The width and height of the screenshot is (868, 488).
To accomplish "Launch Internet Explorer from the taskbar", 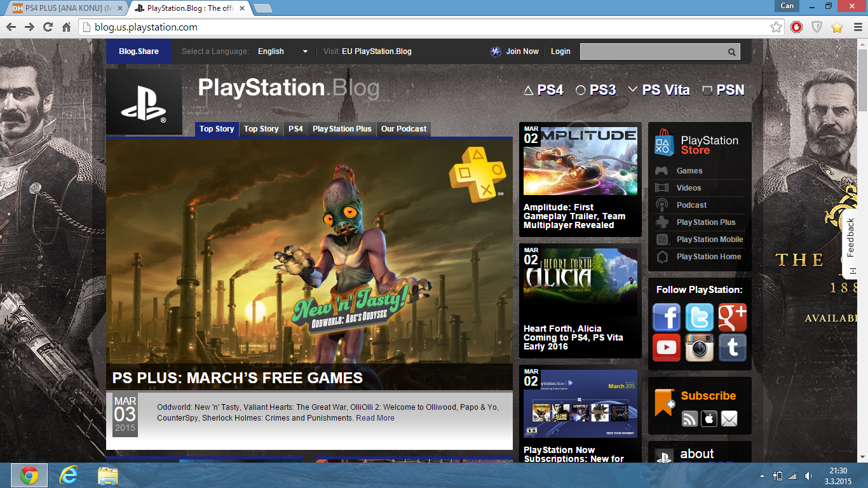I will click(68, 475).
